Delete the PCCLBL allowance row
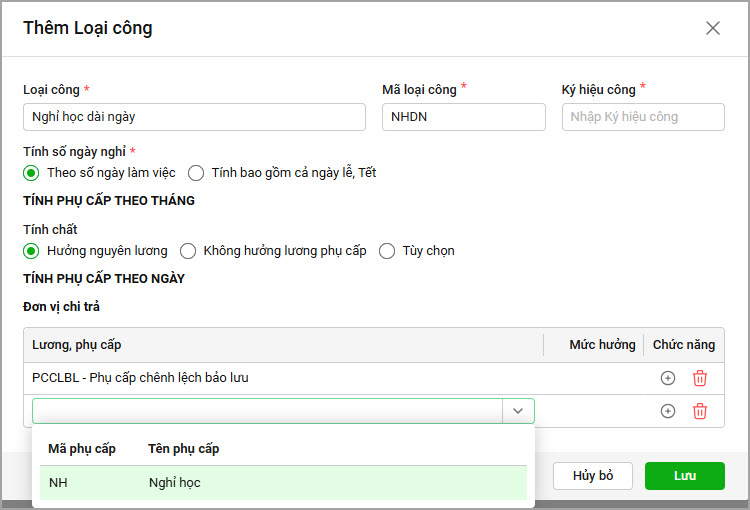 pyautogui.click(x=699, y=378)
